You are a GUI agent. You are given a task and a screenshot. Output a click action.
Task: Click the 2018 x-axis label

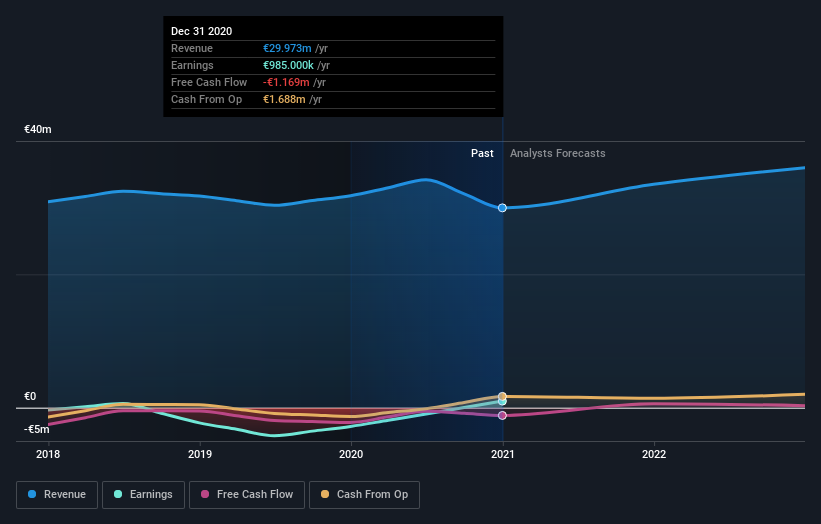[48, 454]
